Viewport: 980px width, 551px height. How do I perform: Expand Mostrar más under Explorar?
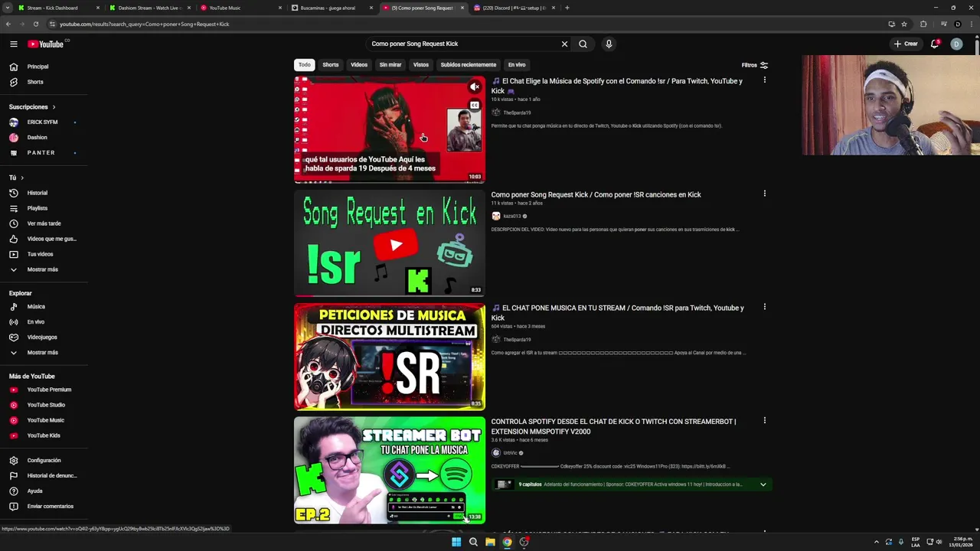click(x=43, y=353)
